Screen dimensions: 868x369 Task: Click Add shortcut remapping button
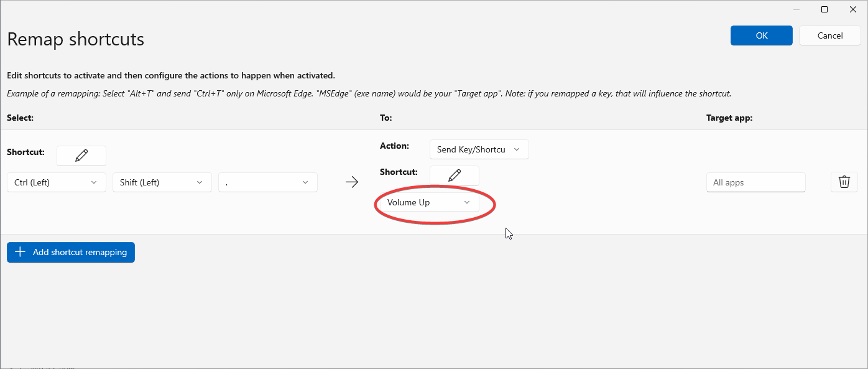point(71,252)
